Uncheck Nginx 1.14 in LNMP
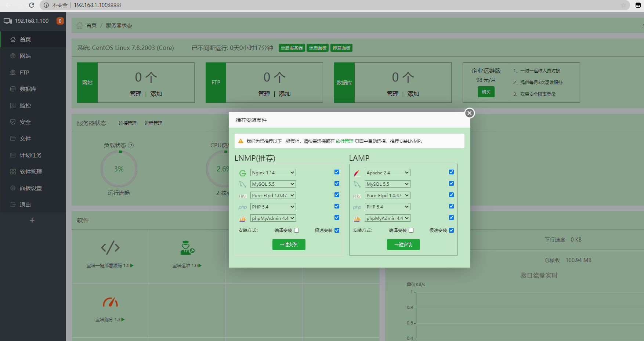644x341 pixels. [337, 172]
